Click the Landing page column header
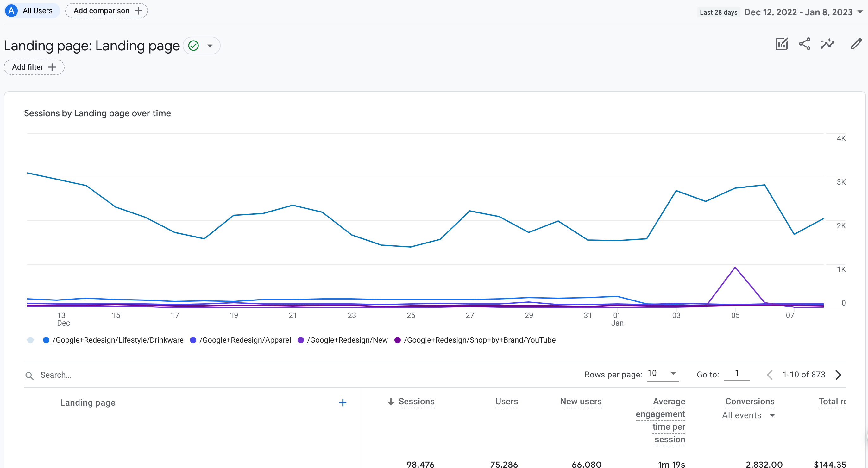This screenshot has height=468, width=868. click(x=88, y=403)
